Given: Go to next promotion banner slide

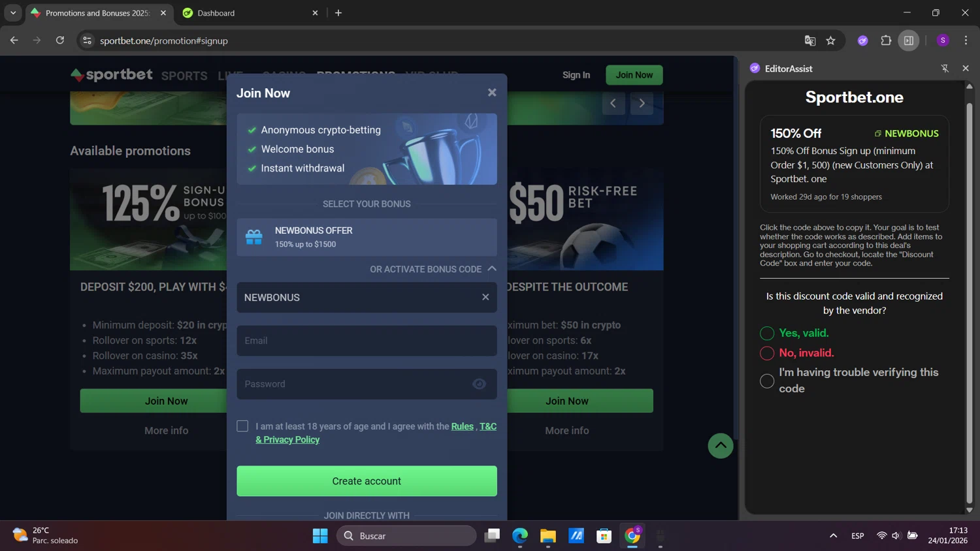Looking at the screenshot, I should [x=642, y=103].
